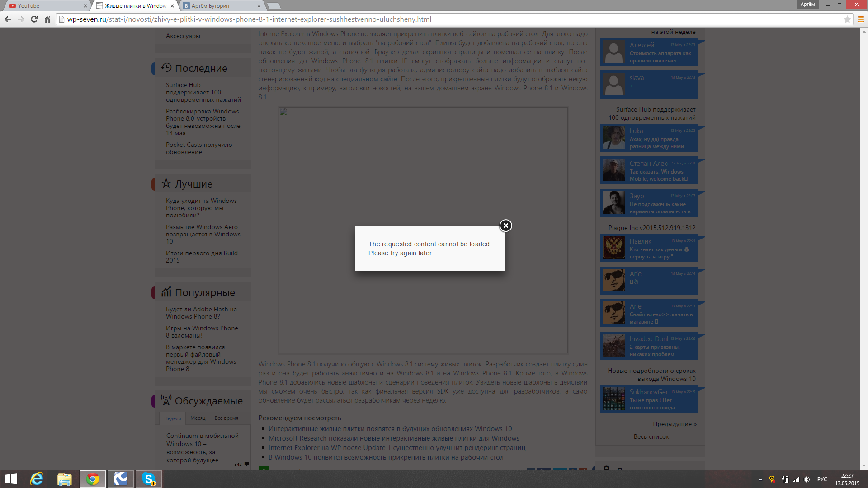The image size is (868, 488).
Task: Close the error popup with X icon
Action: 505,225
